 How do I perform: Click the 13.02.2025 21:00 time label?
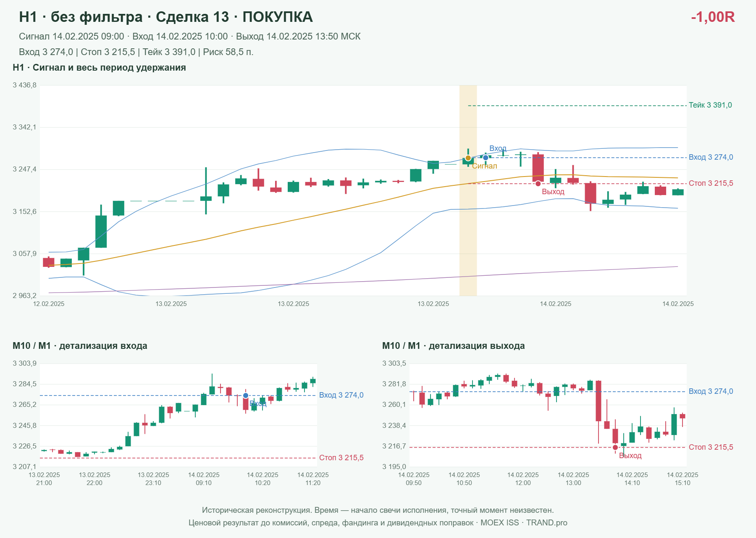(44, 479)
